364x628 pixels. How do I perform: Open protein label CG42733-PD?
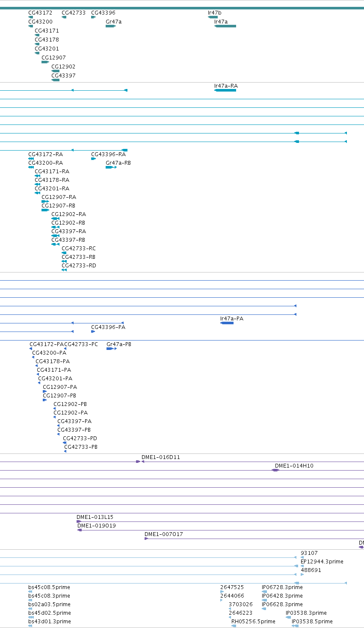point(80,438)
